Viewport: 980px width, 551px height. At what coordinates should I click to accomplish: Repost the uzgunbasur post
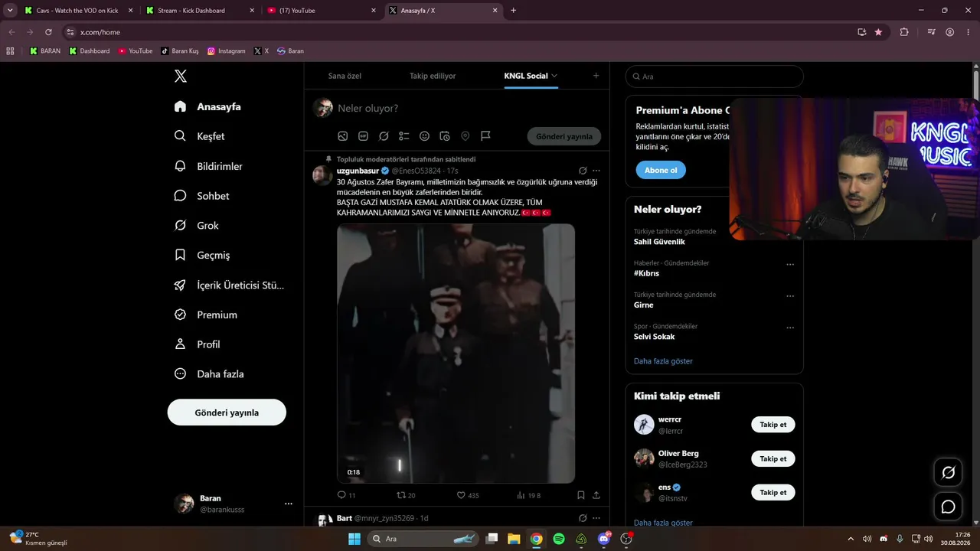pyautogui.click(x=406, y=495)
